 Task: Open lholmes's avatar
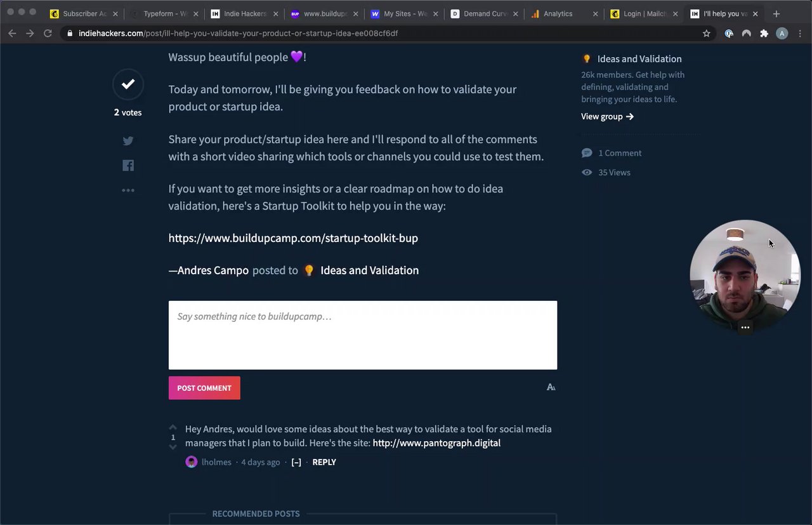pyautogui.click(x=191, y=462)
